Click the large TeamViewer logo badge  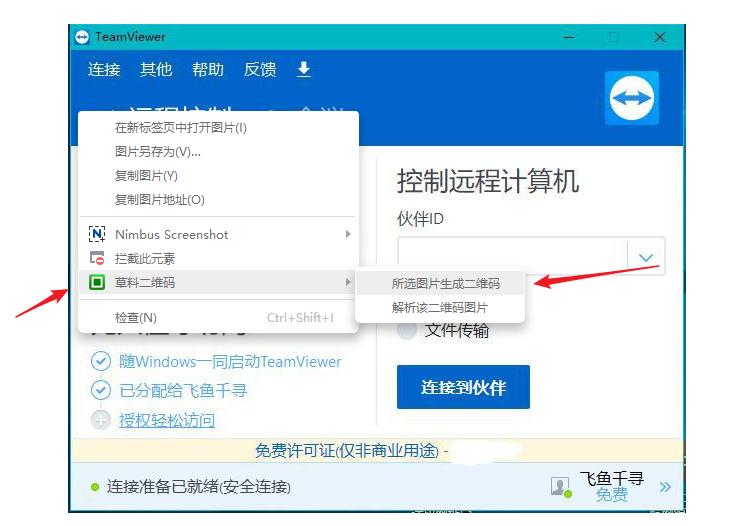pos(632,98)
